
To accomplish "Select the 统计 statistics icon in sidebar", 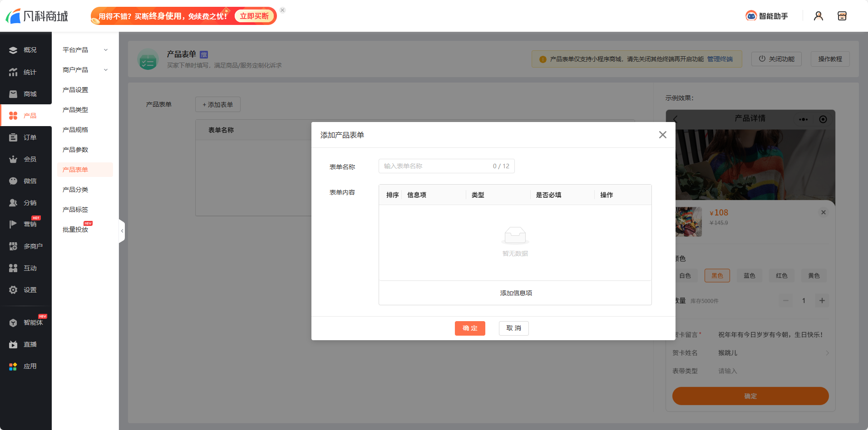I will click(x=26, y=72).
